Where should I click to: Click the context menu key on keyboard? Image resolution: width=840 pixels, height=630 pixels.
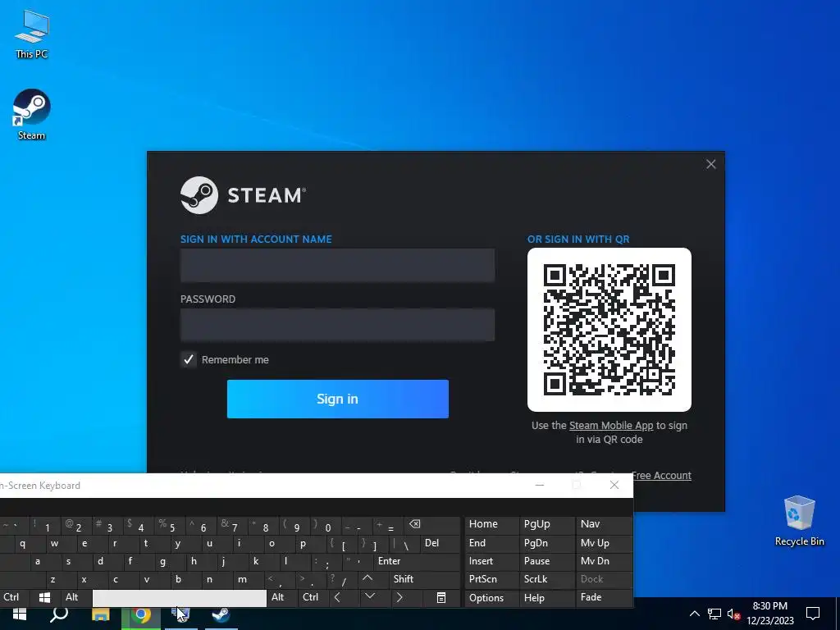pyautogui.click(x=441, y=597)
